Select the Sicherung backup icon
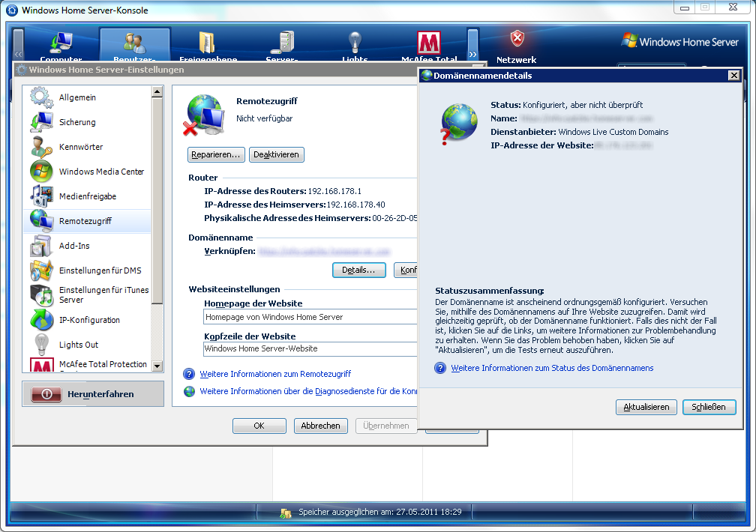756x532 pixels. pos(41,122)
